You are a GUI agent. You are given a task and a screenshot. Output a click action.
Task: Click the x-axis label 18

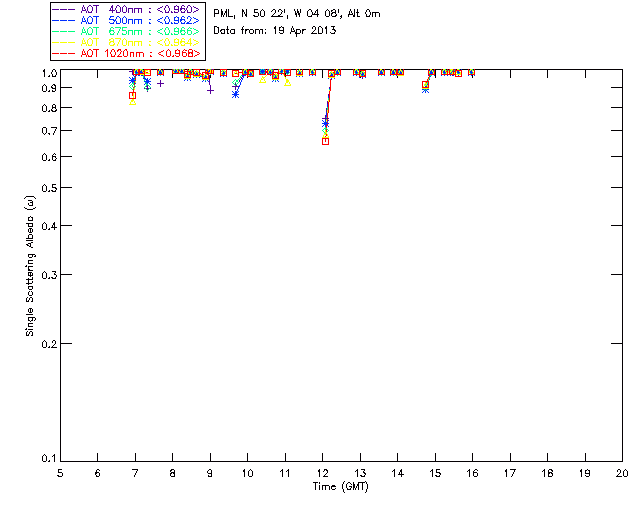(x=547, y=474)
